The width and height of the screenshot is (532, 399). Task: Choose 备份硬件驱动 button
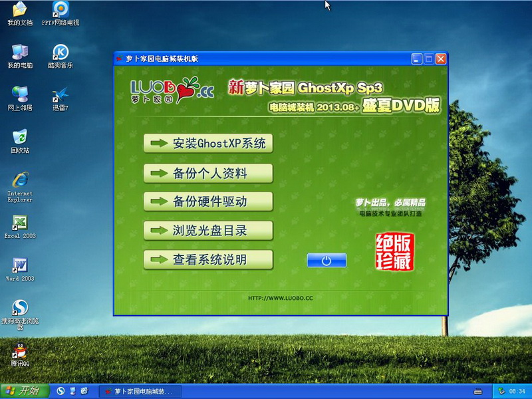(209, 201)
